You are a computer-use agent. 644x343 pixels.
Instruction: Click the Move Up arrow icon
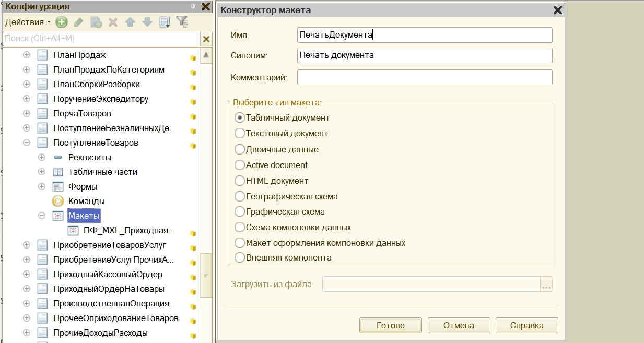130,22
